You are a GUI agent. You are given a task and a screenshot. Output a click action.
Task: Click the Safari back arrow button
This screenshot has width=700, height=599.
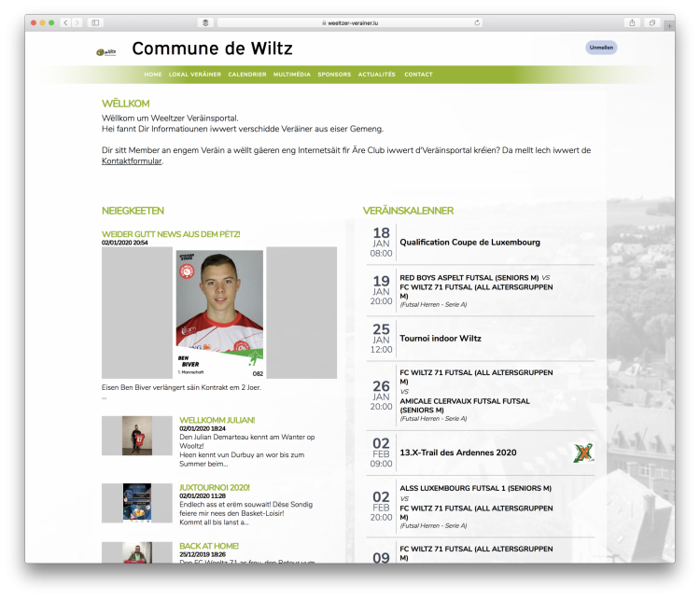click(x=65, y=22)
